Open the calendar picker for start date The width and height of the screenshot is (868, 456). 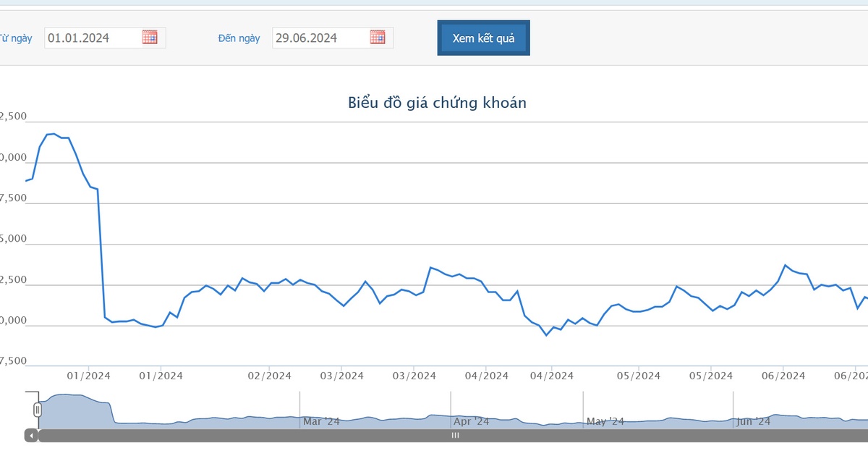pyautogui.click(x=150, y=38)
